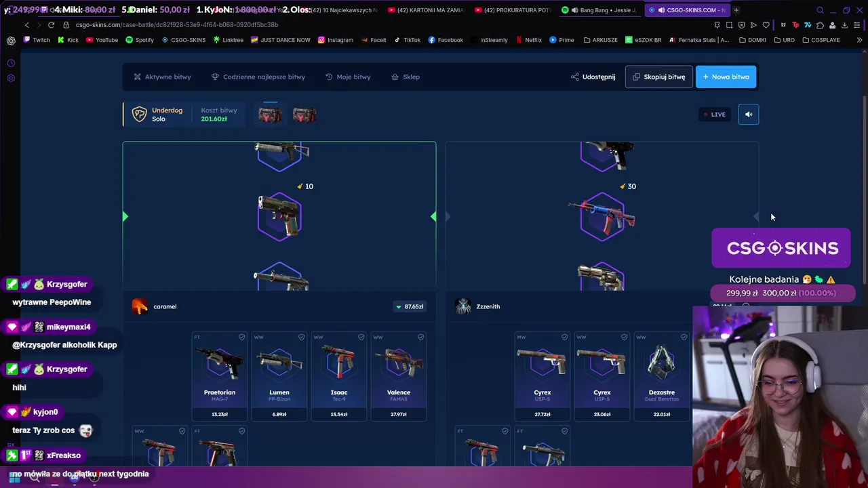Open the Praetorian MAG-7 item card
The height and width of the screenshot is (488, 868).
coord(220,376)
